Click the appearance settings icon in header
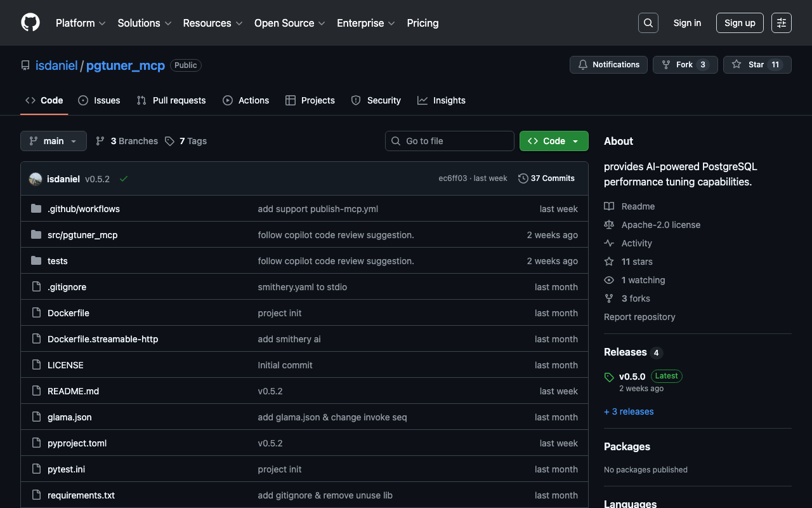Viewport: 812px width, 508px height. [781, 23]
